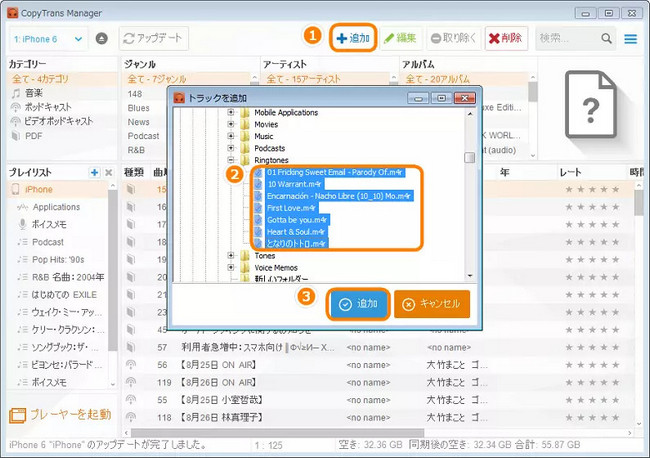Click the horizontal scrollbar of track list

point(278,433)
